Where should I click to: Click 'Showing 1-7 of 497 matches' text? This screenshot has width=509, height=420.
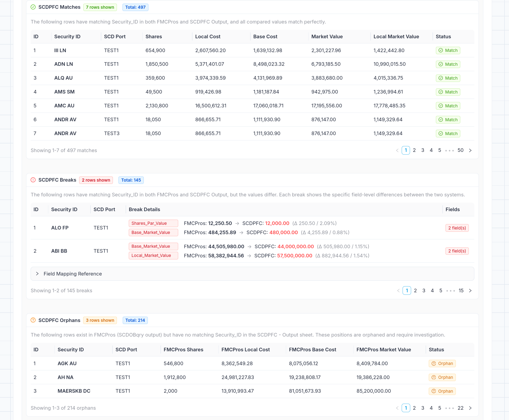63,150
